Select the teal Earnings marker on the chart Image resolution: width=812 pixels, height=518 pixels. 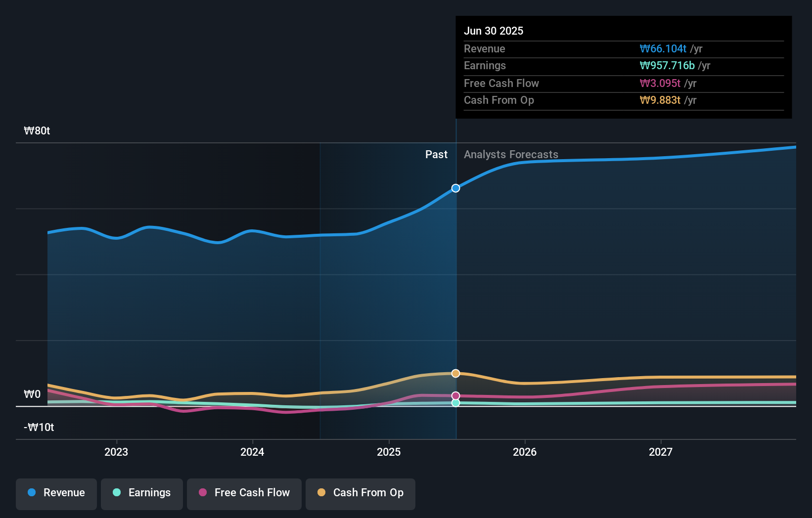455,403
